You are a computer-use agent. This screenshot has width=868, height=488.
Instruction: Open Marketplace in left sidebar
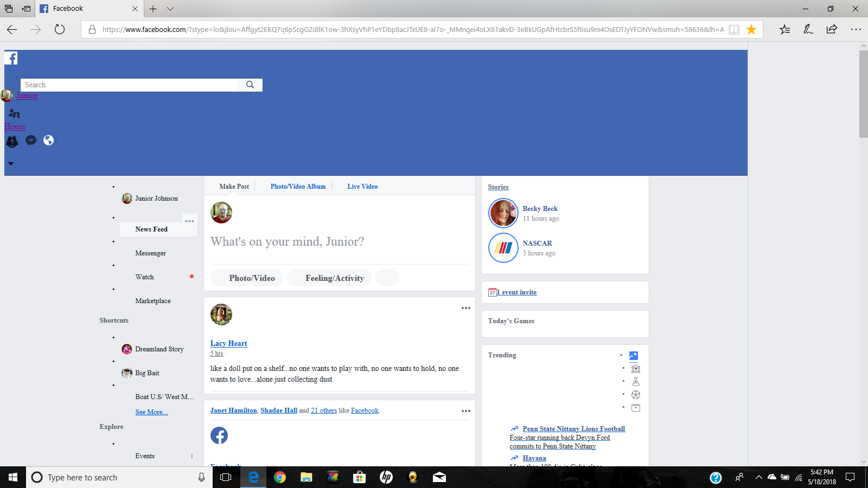pos(152,301)
